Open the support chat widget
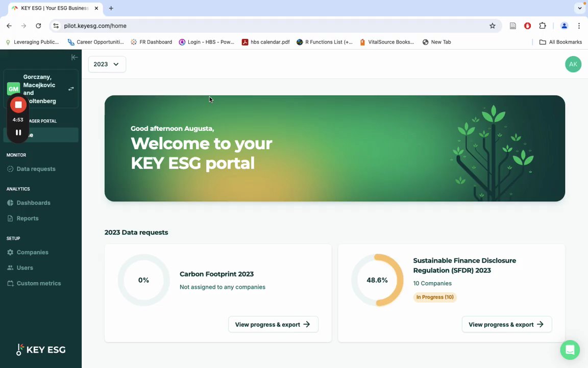The image size is (588, 368). click(x=570, y=350)
